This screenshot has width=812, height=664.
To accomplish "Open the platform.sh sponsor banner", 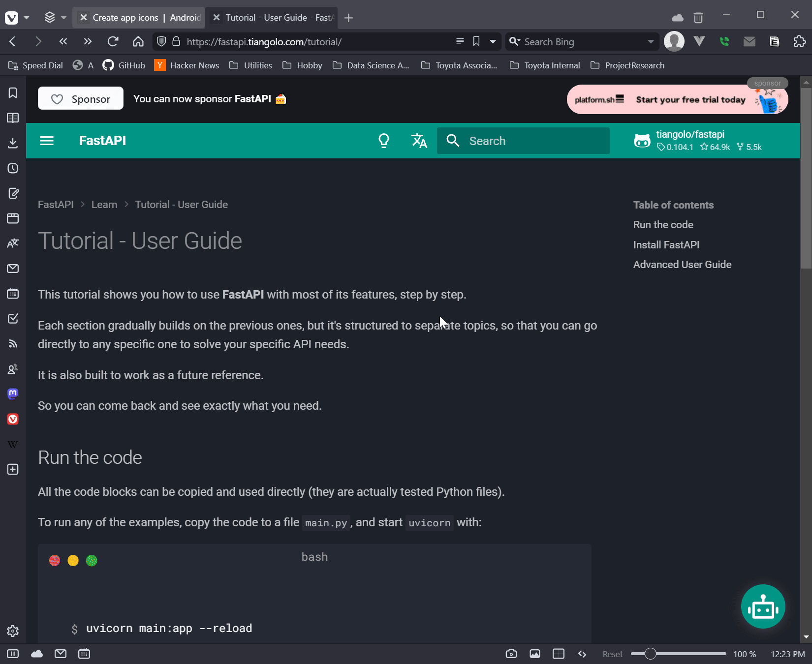I will [x=678, y=99].
